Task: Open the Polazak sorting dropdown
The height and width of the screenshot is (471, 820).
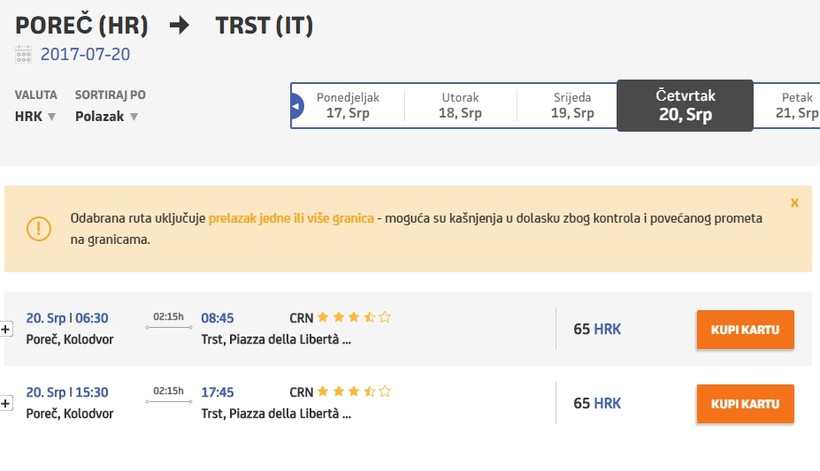Action: (106, 116)
